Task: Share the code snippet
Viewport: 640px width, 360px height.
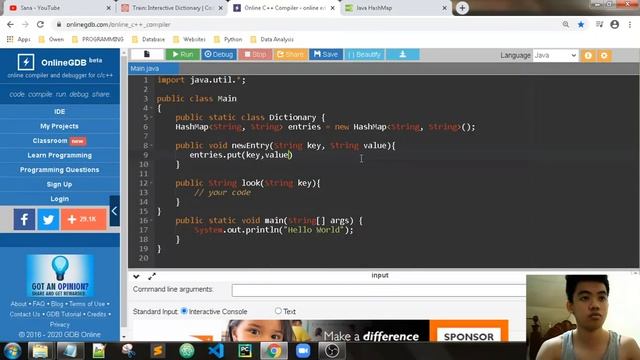Action: point(290,54)
